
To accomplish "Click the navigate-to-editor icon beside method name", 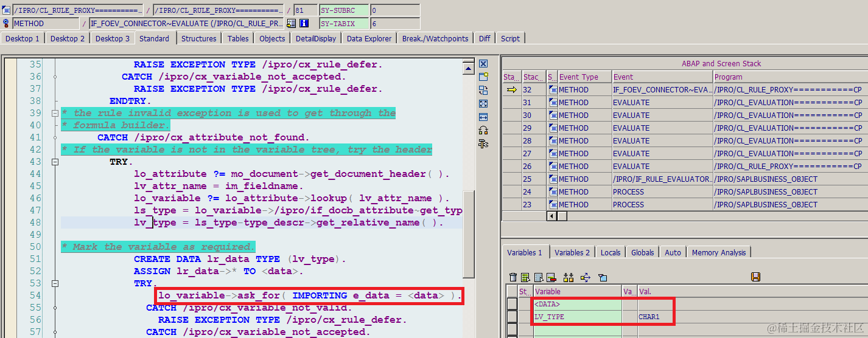I will point(291,23).
